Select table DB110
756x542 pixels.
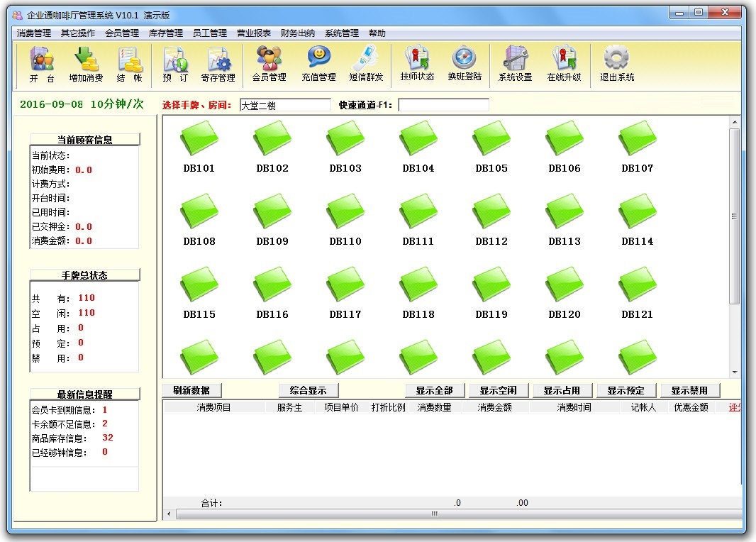[x=345, y=220]
